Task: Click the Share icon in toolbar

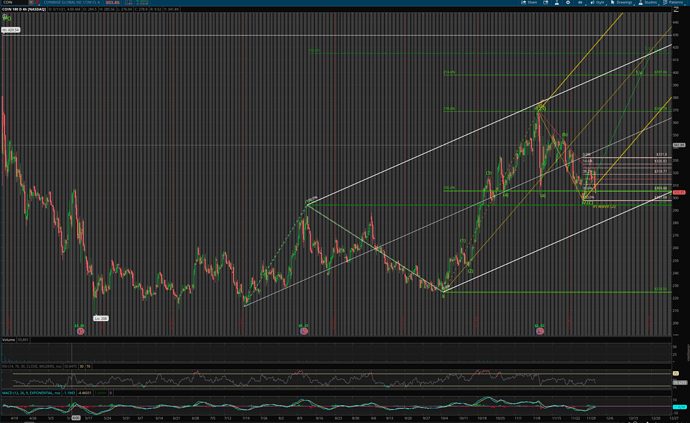Action: click(524, 3)
